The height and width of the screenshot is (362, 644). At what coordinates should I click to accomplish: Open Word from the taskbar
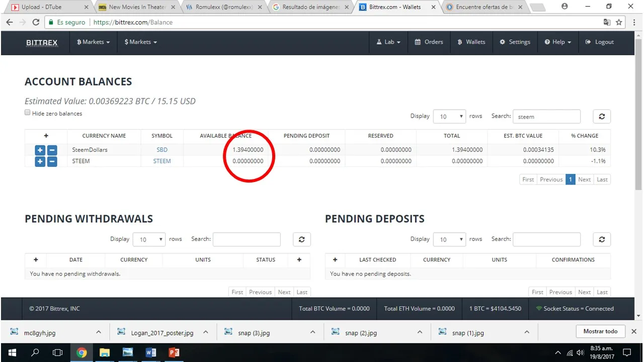click(150, 352)
